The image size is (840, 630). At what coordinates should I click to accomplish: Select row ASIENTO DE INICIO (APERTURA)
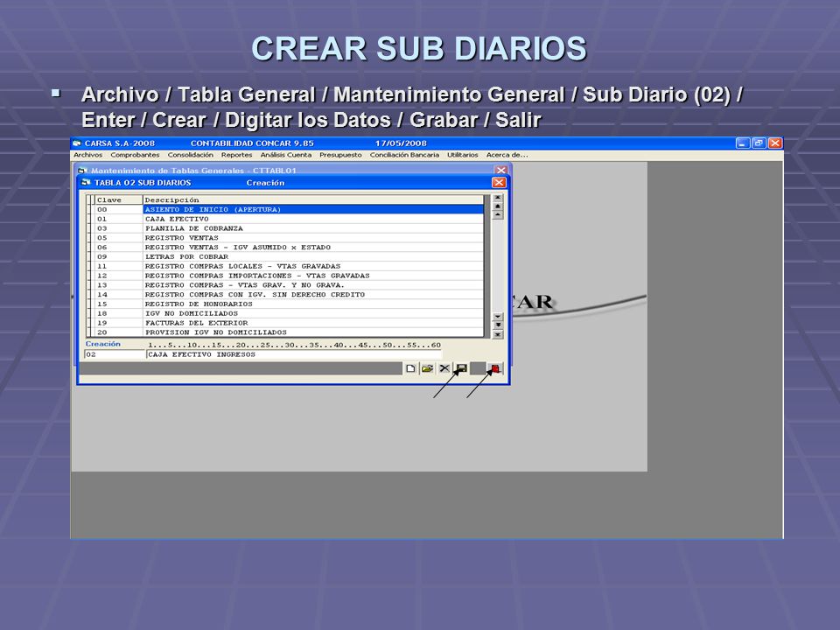(290, 209)
